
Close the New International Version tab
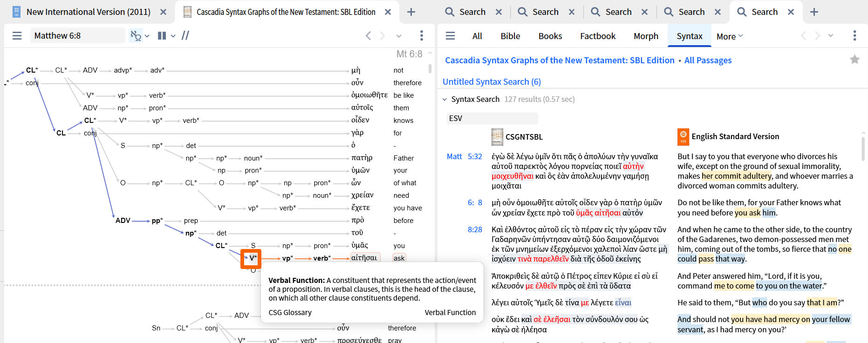(163, 12)
